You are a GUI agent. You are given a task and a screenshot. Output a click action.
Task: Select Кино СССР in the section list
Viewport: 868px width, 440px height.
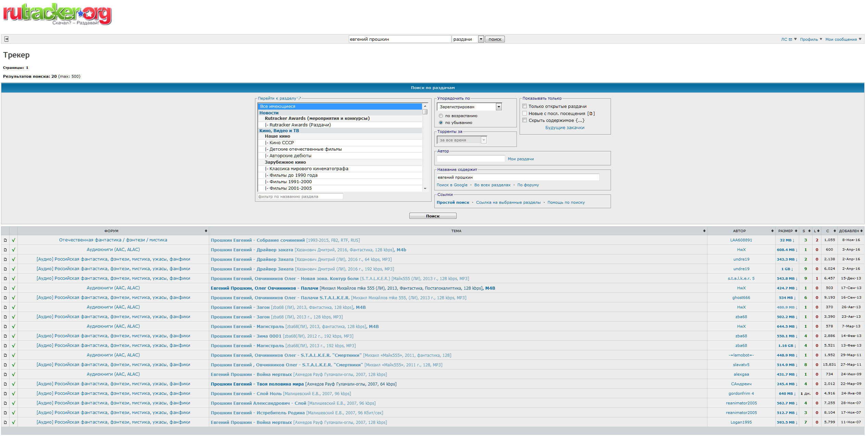pyautogui.click(x=340, y=143)
